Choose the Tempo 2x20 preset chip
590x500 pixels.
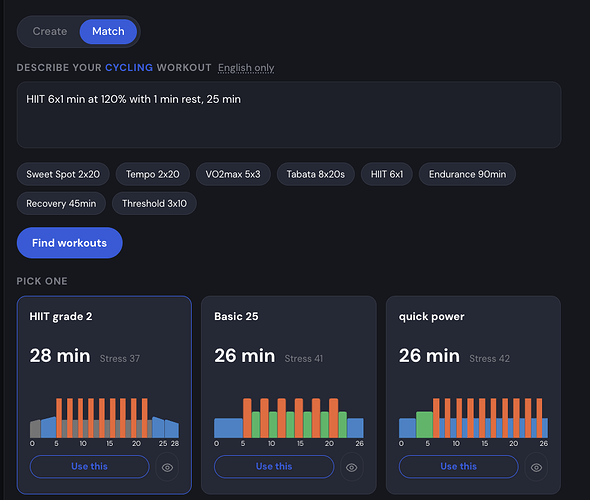tap(153, 174)
